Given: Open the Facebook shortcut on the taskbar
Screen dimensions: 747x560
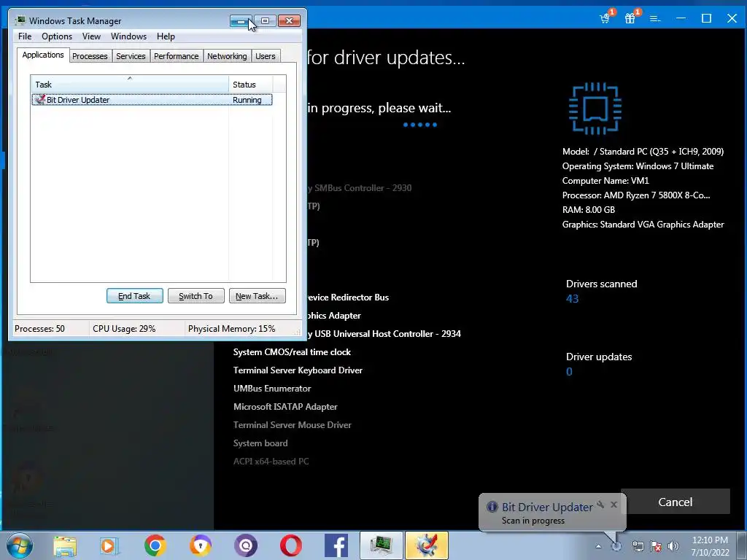Looking at the screenshot, I should [x=336, y=545].
